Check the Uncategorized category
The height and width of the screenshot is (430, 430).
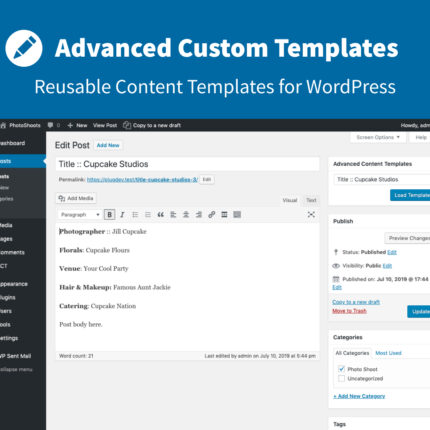(x=341, y=378)
